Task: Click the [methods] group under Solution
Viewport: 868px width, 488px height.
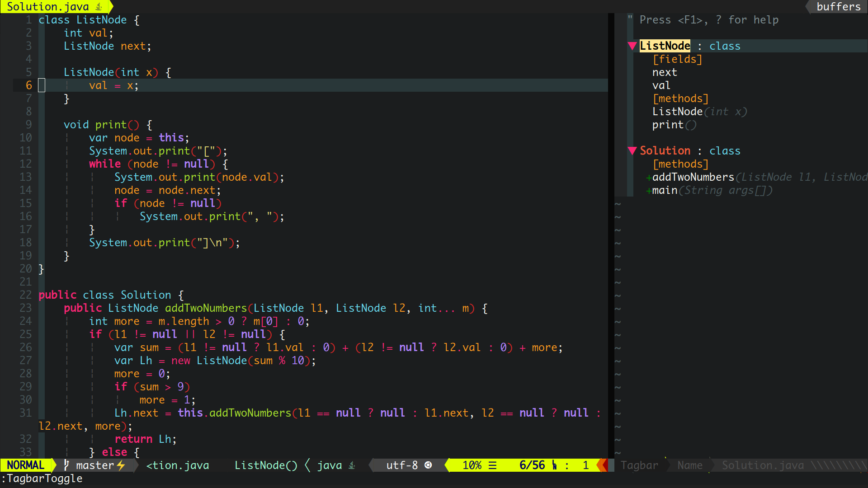Action: coord(680,164)
